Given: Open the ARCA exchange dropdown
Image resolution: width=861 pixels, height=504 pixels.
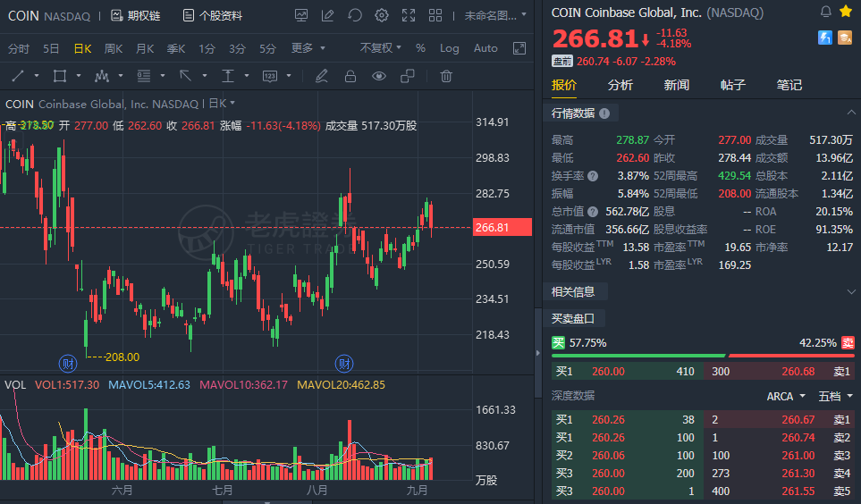Looking at the screenshot, I should tap(786, 397).
